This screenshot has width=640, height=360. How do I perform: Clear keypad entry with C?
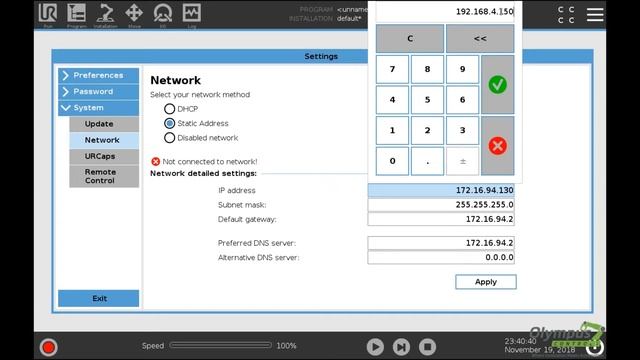410,38
